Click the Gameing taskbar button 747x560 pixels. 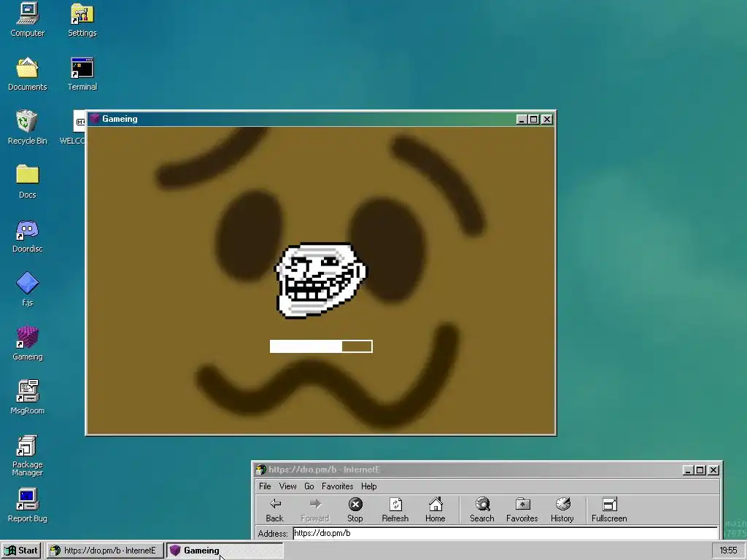click(225, 551)
